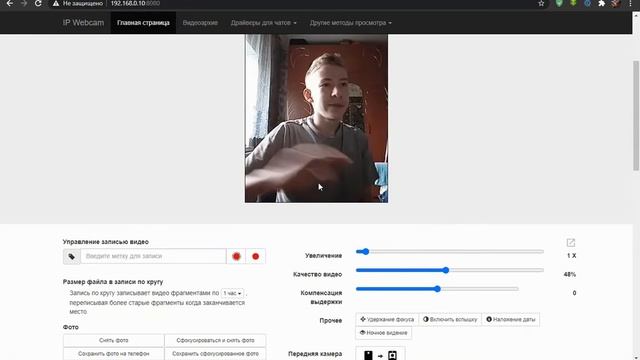The height and width of the screenshot is (360, 640).
Task: Toggle Ночное видение option
Action: point(383,333)
